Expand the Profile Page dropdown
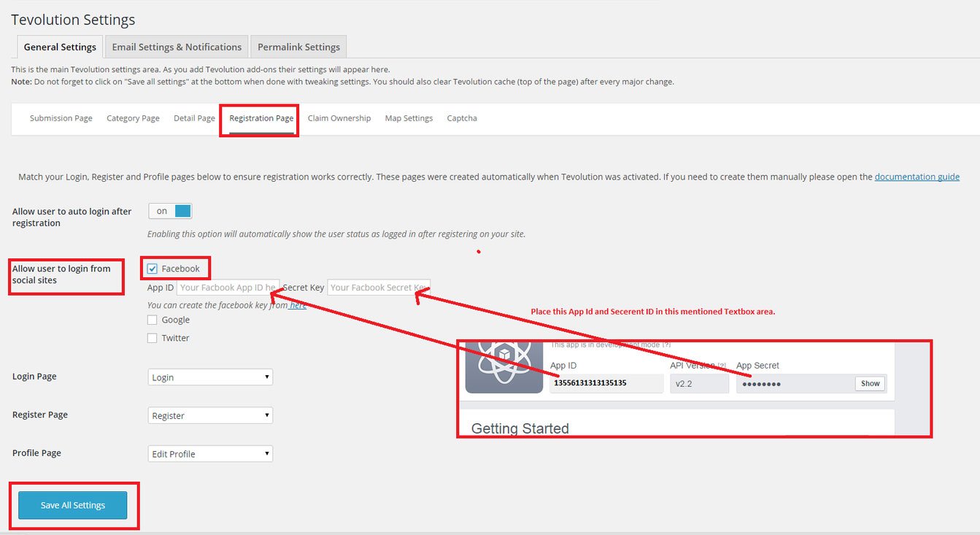This screenshot has height=535, width=980. click(210, 453)
